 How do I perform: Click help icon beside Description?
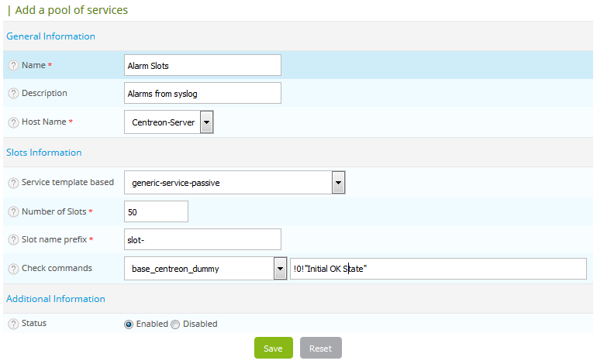pyautogui.click(x=13, y=94)
